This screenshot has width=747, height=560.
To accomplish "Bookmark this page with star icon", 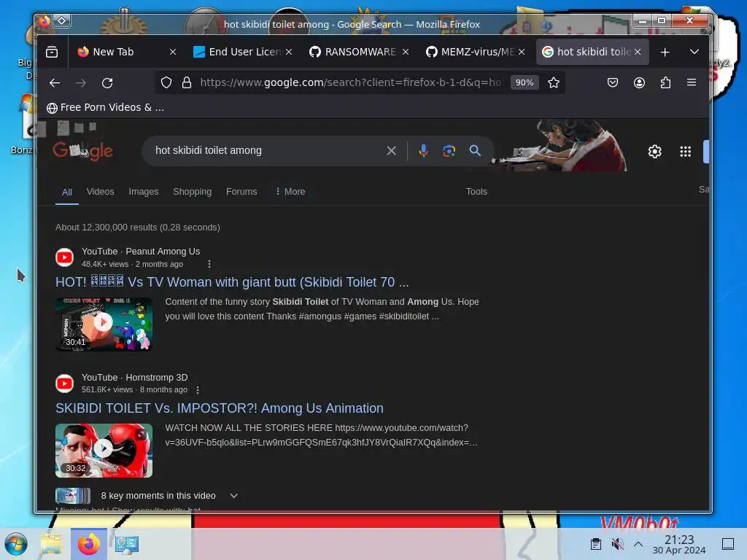I will point(553,83).
